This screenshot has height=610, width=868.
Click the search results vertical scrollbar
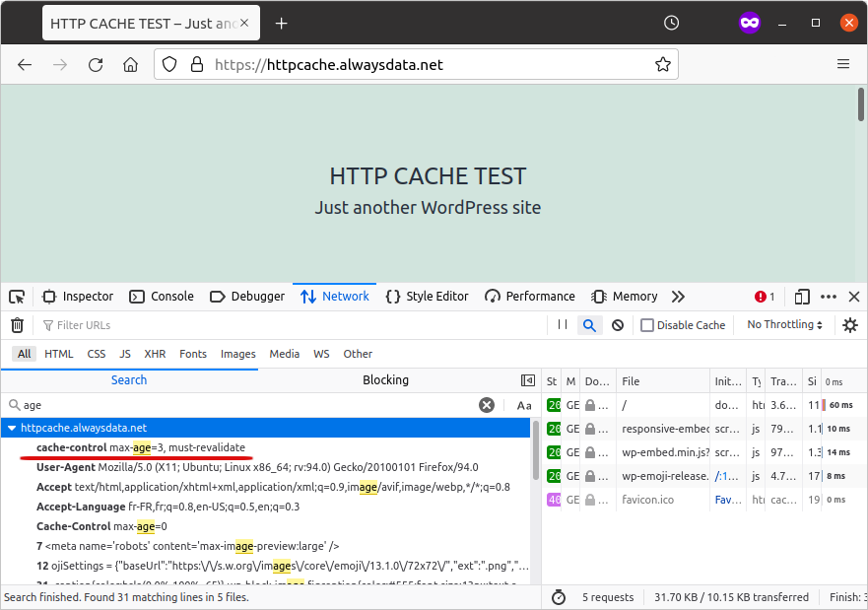point(535,451)
